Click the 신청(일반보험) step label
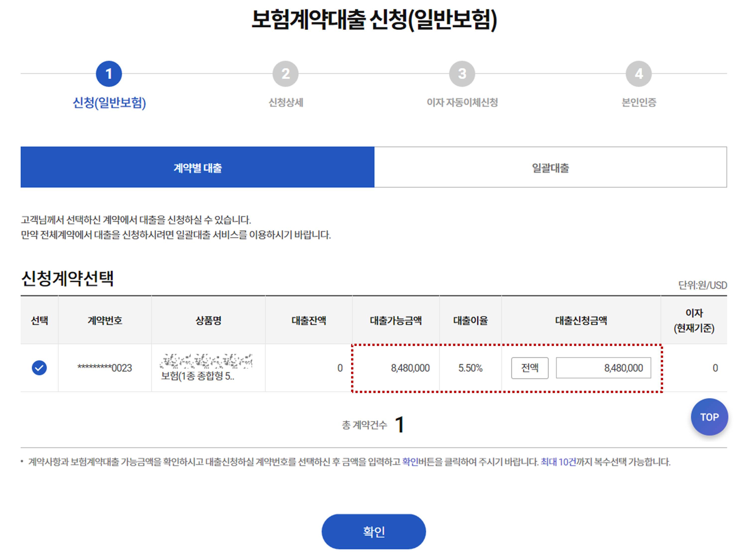Viewport: 747px width, 560px height. pos(109,103)
